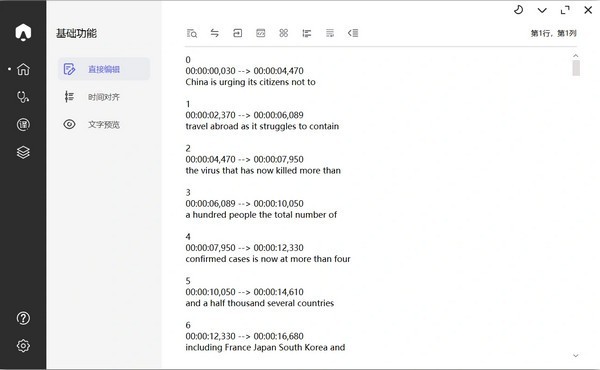Click text "confirmed cases is now at more than four"
The image size is (600, 370).
click(268, 259)
